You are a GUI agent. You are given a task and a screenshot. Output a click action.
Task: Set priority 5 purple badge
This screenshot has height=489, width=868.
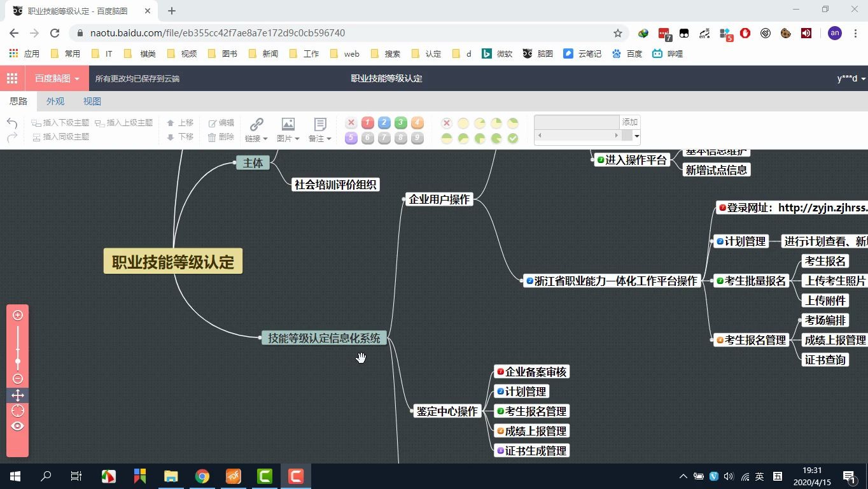(x=351, y=138)
